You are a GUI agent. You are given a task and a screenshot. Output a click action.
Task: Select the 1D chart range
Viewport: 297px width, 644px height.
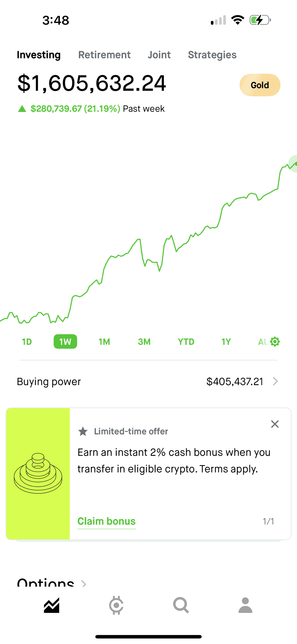pos(27,342)
